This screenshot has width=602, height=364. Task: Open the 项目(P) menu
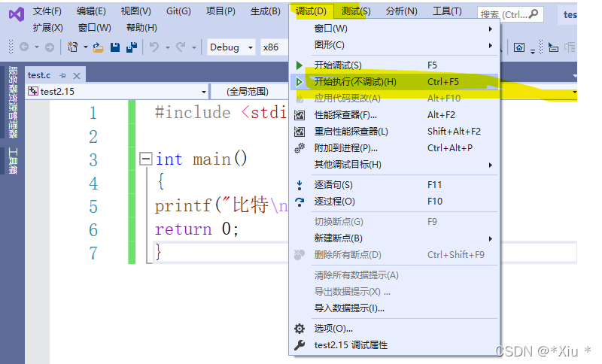(220, 11)
